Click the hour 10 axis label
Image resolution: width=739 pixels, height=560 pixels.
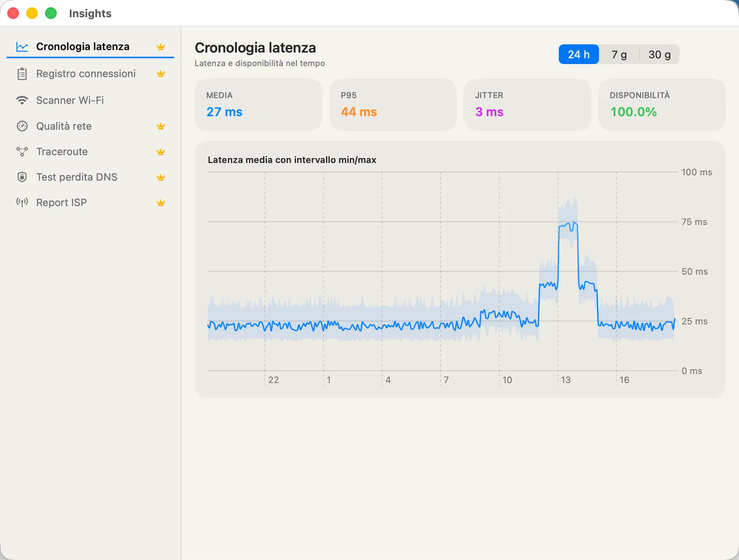[x=507, y=380]
